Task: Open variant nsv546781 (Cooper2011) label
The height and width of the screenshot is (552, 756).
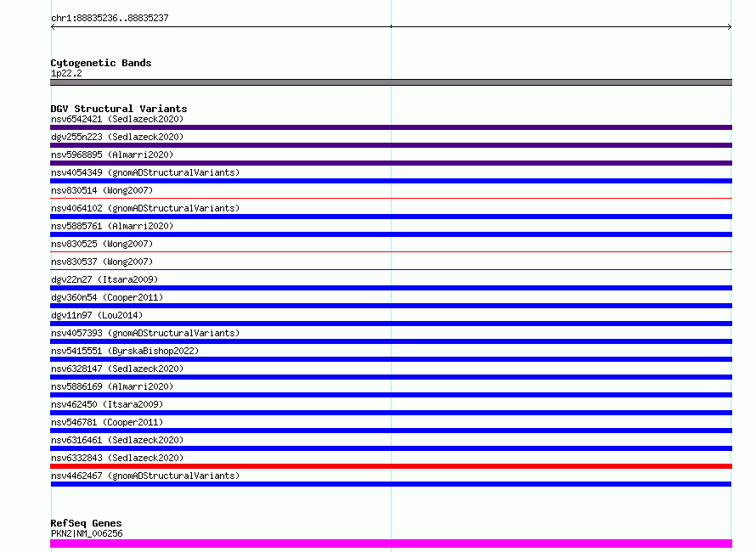Action: (x=107, y=422)
